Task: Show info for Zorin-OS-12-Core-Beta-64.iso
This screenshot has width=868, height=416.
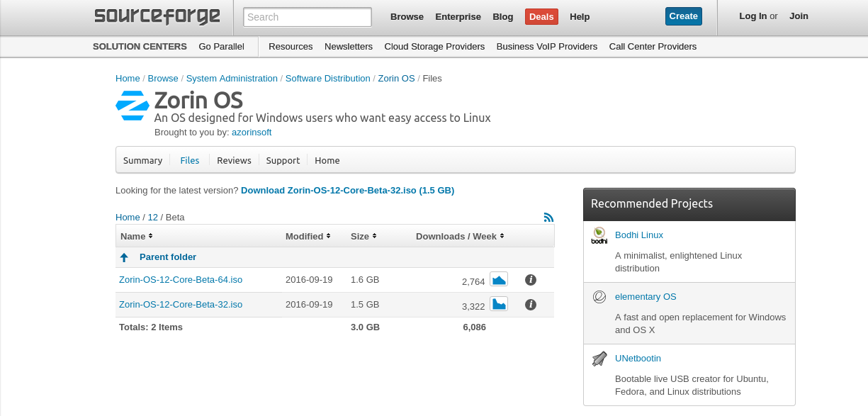Action: [x=531, y=280]
